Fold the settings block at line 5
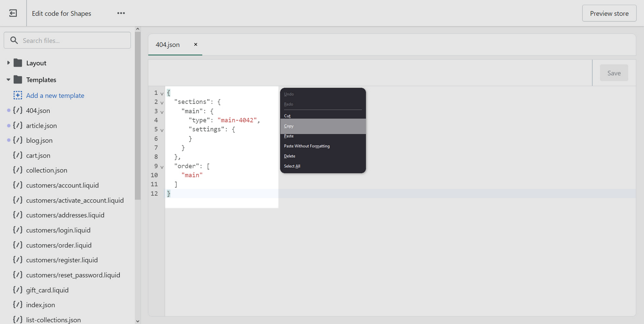 pyautogui.click(x=162, y=130)
